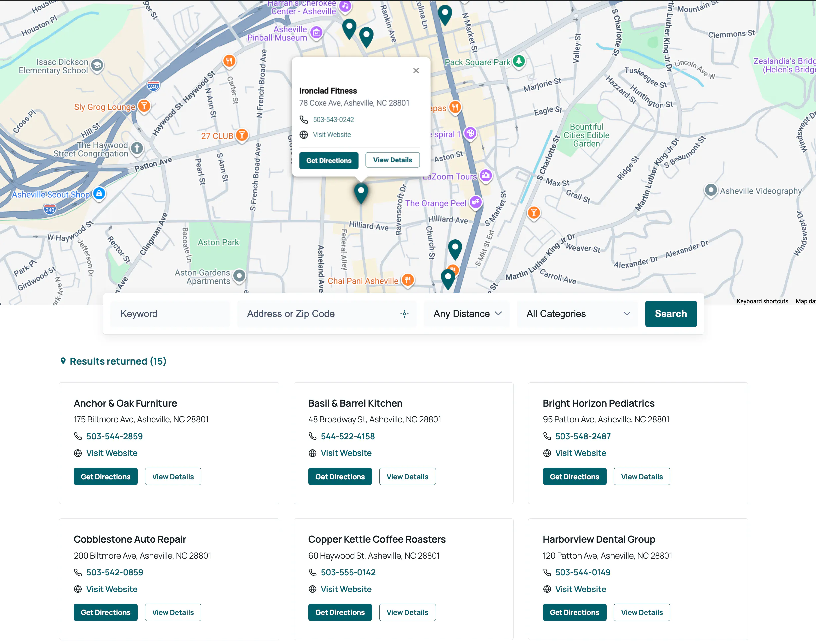The width and height of the screenshot is (816, 644).
Task: Visit Website for Bright Horizon Pediatrics
Action: click(x=580, y=453)
